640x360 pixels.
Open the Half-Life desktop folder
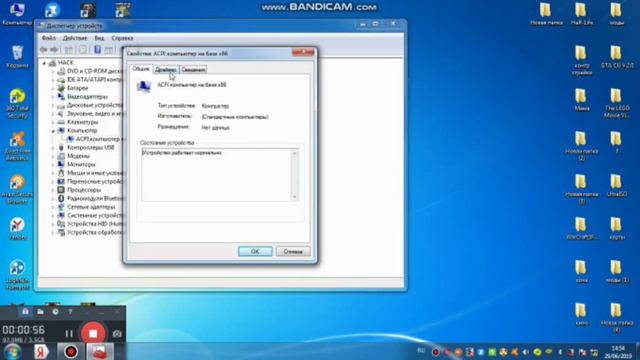[x=582, y=14]
